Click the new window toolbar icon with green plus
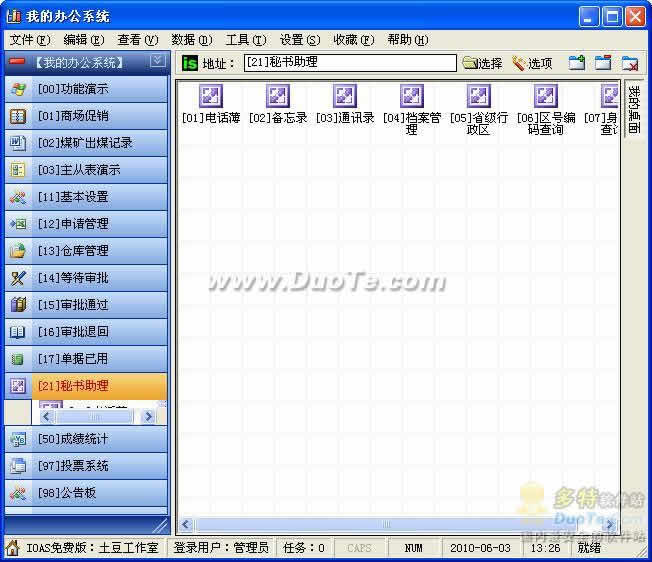This screenshot has width=652, height=562. tap(577, 63)
